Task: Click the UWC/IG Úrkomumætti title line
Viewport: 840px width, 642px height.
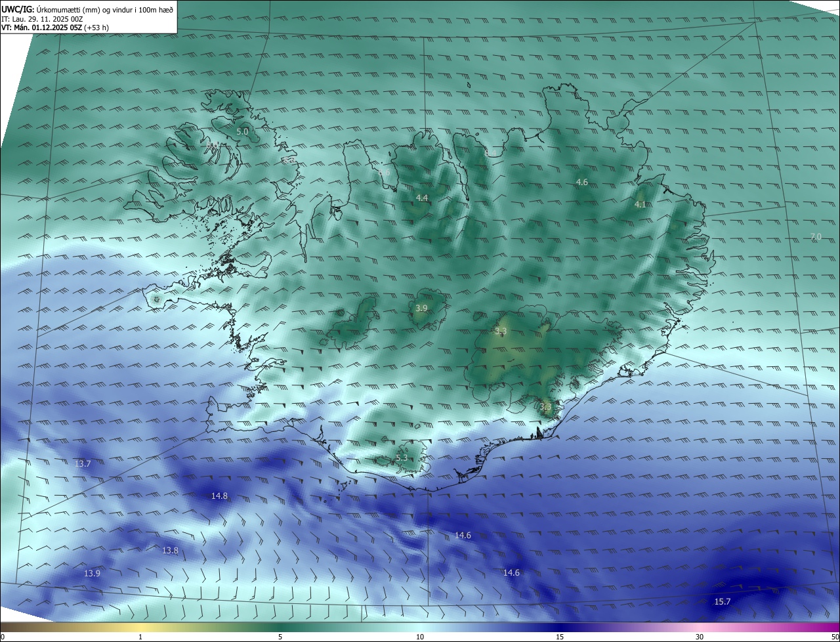Action: pyautogui.click(x=87, y=9)
